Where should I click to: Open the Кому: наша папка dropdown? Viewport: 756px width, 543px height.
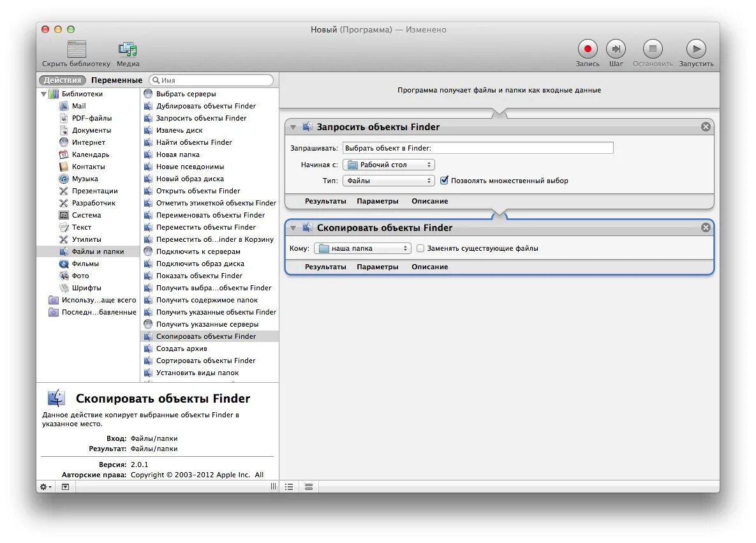click(x=362, y=248)
